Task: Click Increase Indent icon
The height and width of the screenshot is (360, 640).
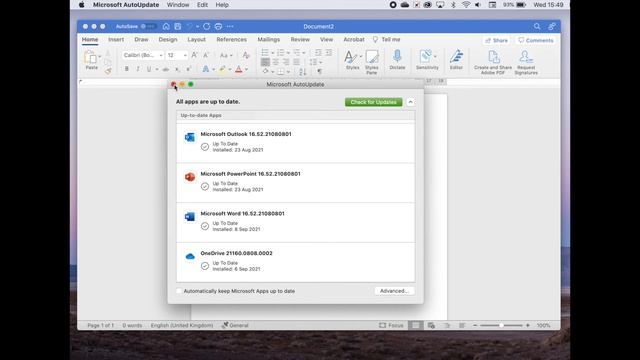Action: coord(329,53)
